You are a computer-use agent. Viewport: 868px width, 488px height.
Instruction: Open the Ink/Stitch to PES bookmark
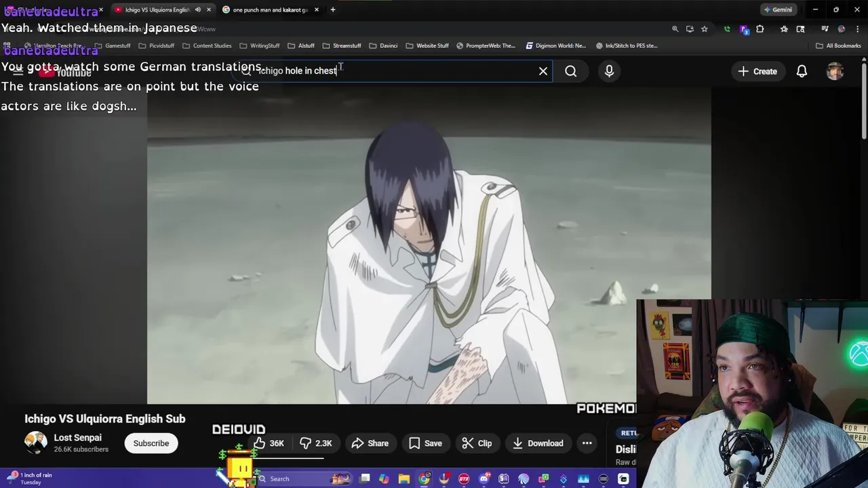[x=627, y=45]
